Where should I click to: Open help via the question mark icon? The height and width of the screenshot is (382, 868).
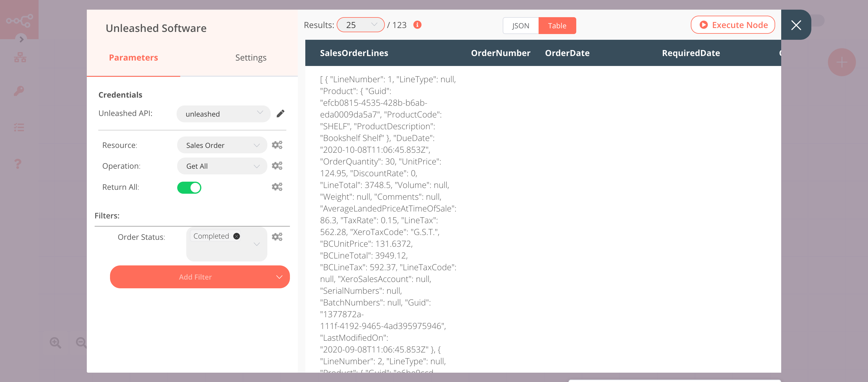18,164
